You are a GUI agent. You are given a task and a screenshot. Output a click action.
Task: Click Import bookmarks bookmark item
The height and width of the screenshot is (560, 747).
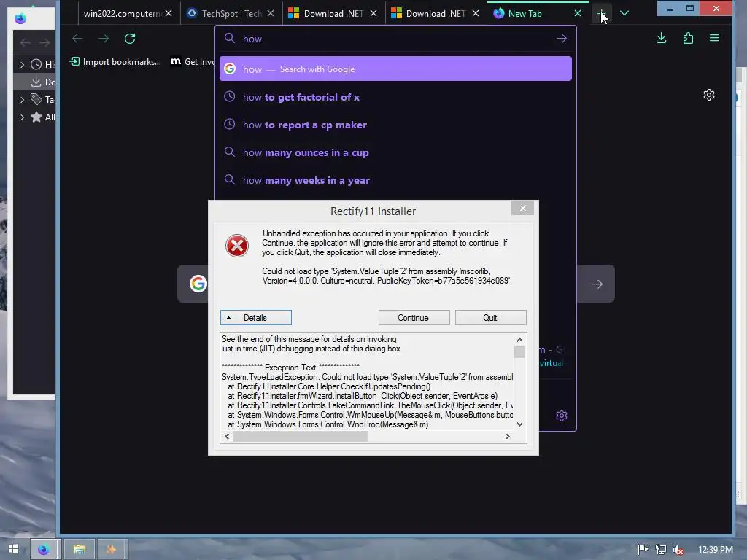(x=115, y=62)
